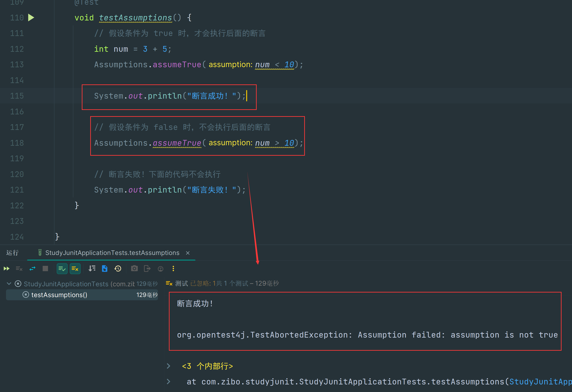
Task: Click the ignored-test status icon in the summary
Action: (x=169, y=284)
